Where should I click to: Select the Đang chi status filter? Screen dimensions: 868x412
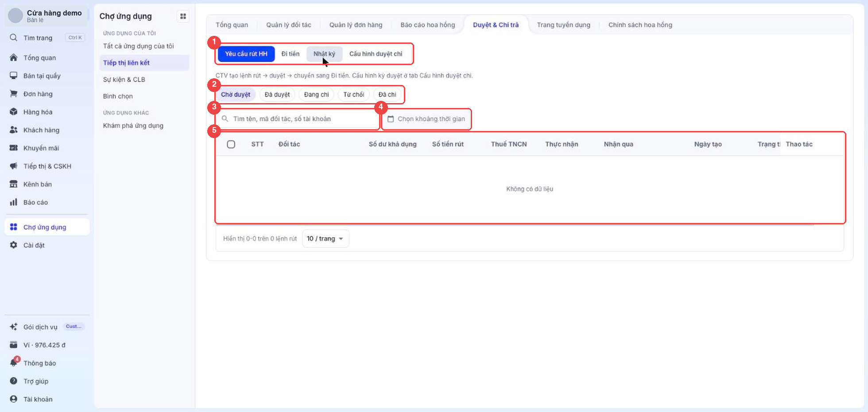pyautogui.click(x=316, y=95)
